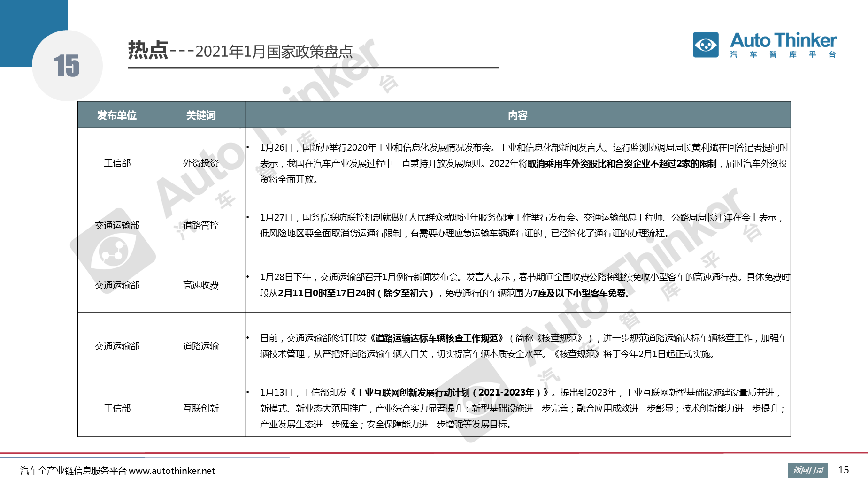The width and height of the screenshot is (868, 488).
Task: Open the www.autothinker.net footer link
Action: [x=172, y=471]
